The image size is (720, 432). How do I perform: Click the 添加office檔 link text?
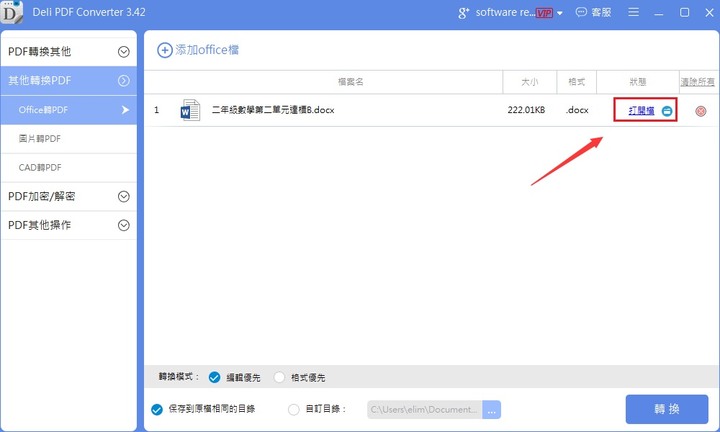(207, 50)
